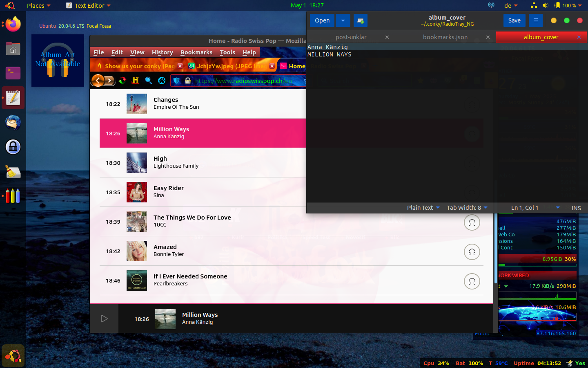Click the MILLION WAYS line in editor
The height and width of the screenshot is (368, 588).
pyautogui.click(x=329, y=54)
